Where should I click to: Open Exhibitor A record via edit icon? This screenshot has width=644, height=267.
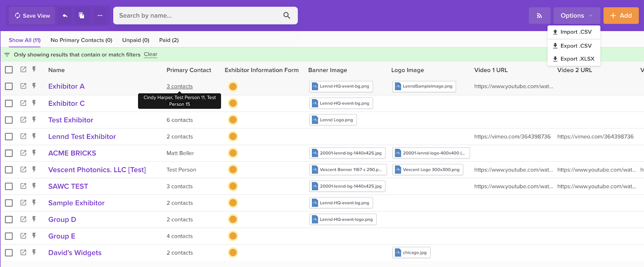pos(23,86)
